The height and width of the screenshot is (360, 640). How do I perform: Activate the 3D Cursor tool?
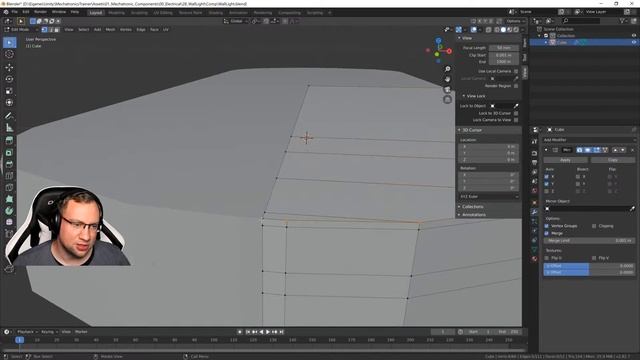9,54
